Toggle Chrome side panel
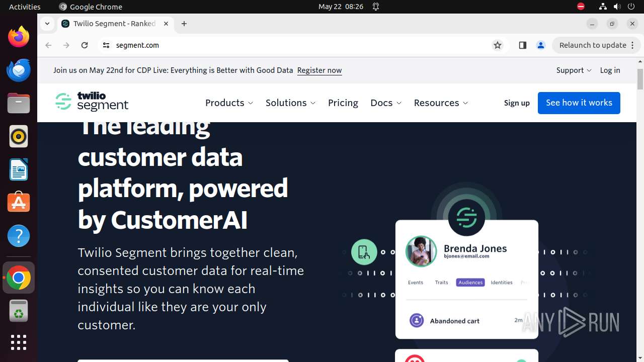 [x=522, y=45]
